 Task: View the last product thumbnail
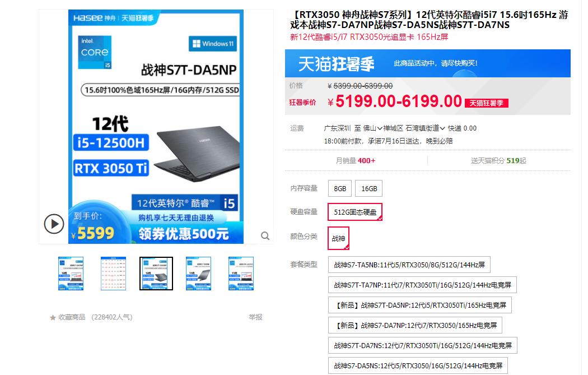point(241,274)
